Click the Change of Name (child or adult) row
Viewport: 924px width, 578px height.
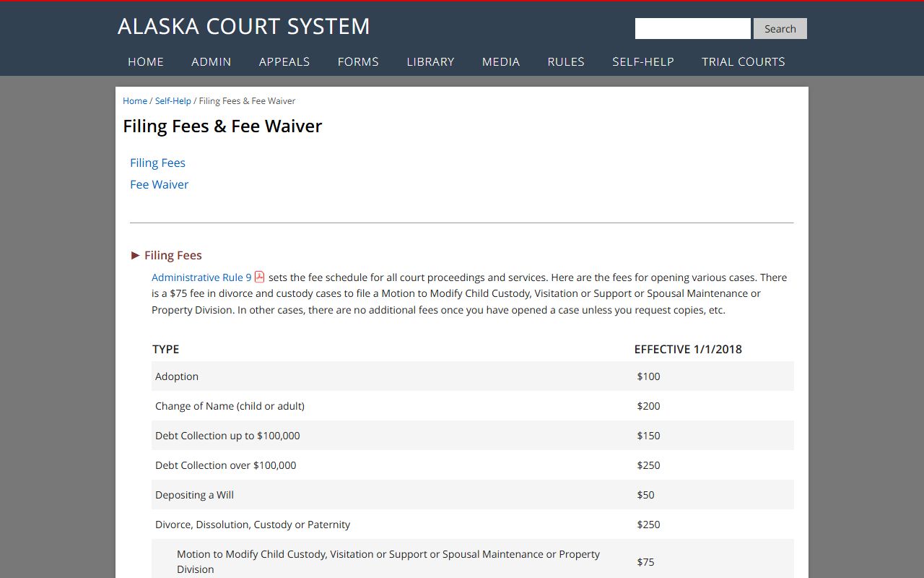pyautogui.click(x=473, y=406)
